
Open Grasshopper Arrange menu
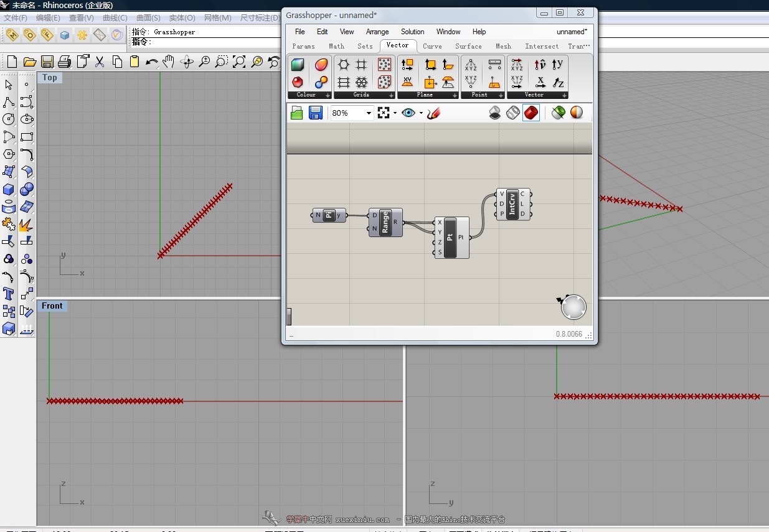click(x=377, y=32)
